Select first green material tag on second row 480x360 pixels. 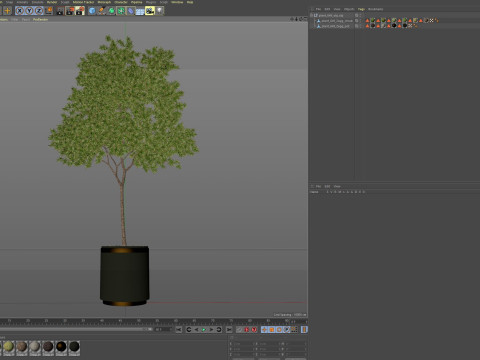pyautogui.click(x=372, y=21)
